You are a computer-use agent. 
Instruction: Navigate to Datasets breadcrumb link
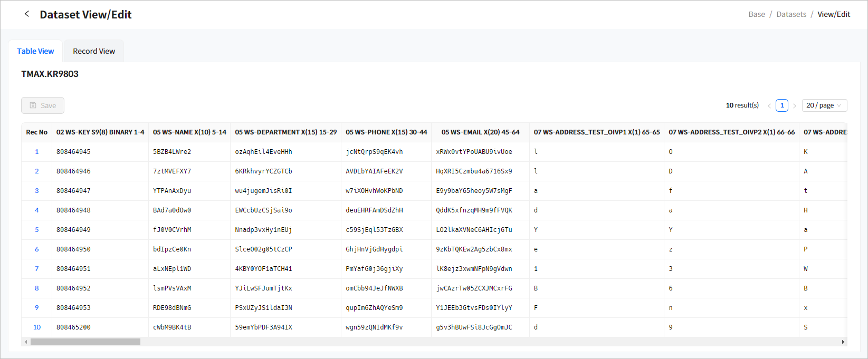coord(791,14)
